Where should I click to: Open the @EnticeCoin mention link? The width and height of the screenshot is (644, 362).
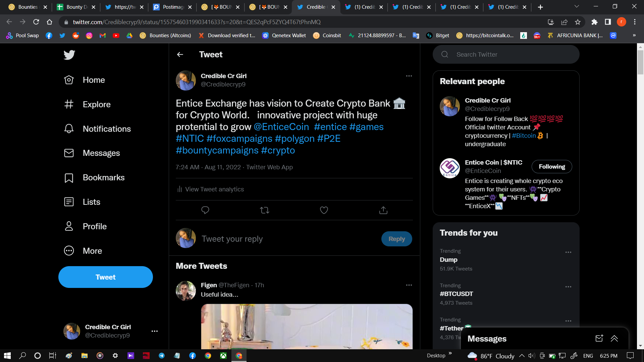point(281,127)
